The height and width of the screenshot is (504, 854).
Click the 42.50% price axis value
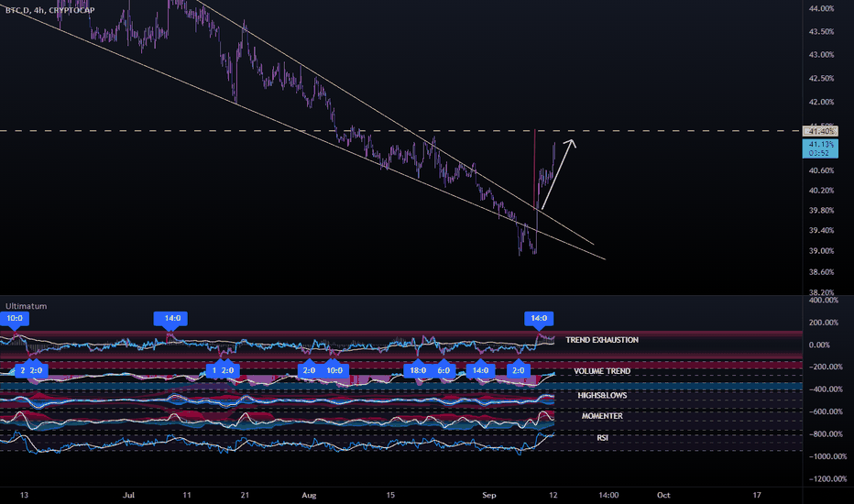(x=821, y=79)
